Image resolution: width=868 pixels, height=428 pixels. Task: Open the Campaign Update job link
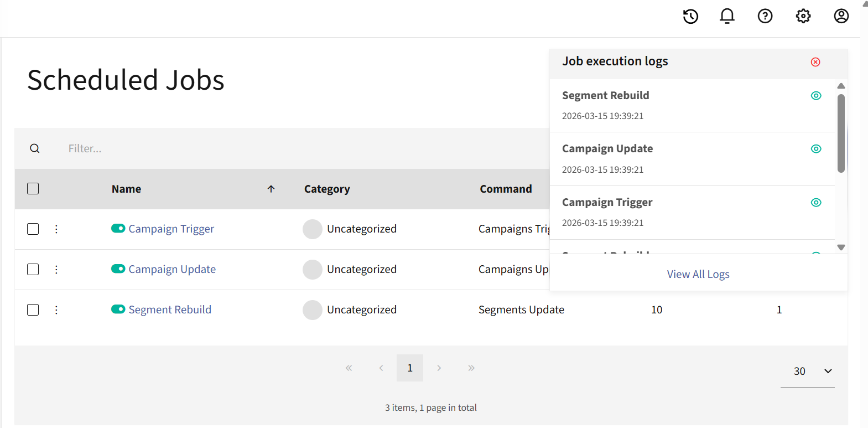coord(172,270)
